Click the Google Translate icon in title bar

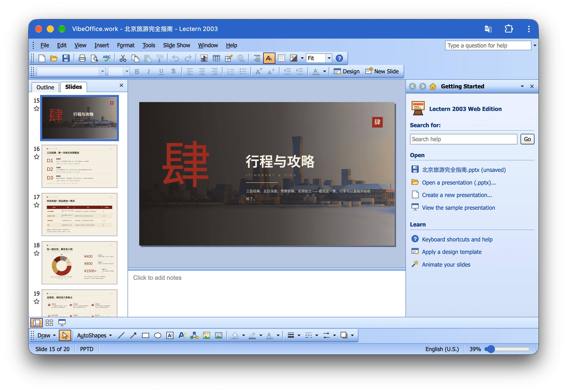point(488,29)
